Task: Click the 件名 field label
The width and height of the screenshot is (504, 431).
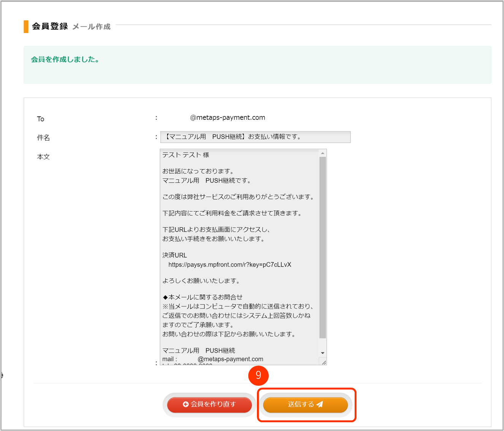Action: pos(43,138)
